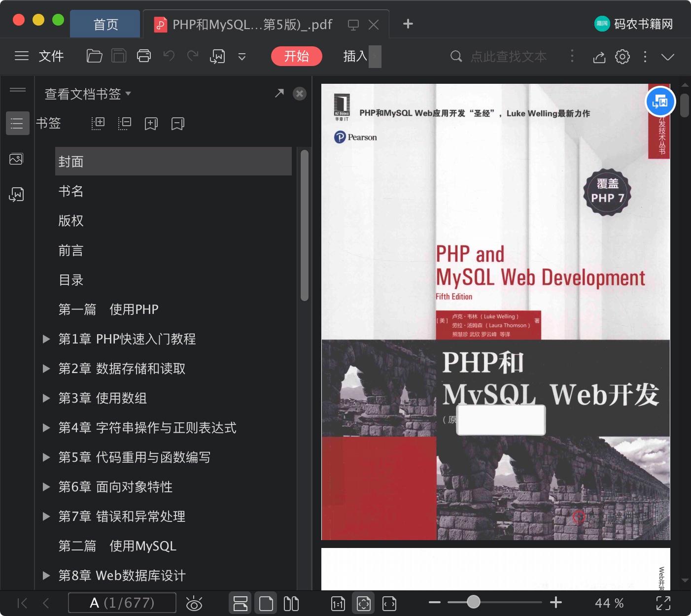Screen dimensions: 691x616
Task: Open the 查看文档书签 dropdown
Action: coord(88,94)
